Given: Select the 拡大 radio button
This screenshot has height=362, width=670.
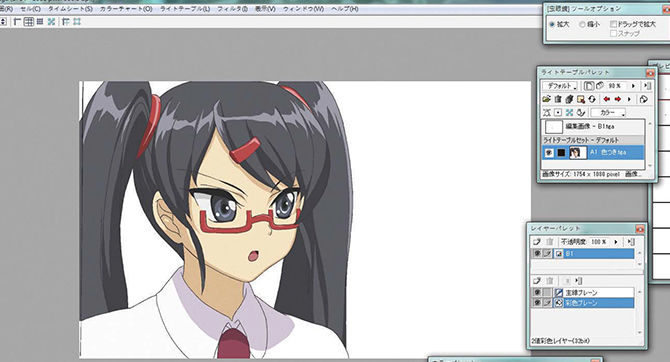Looking at the screenshot, I should [x=552, y=24].
